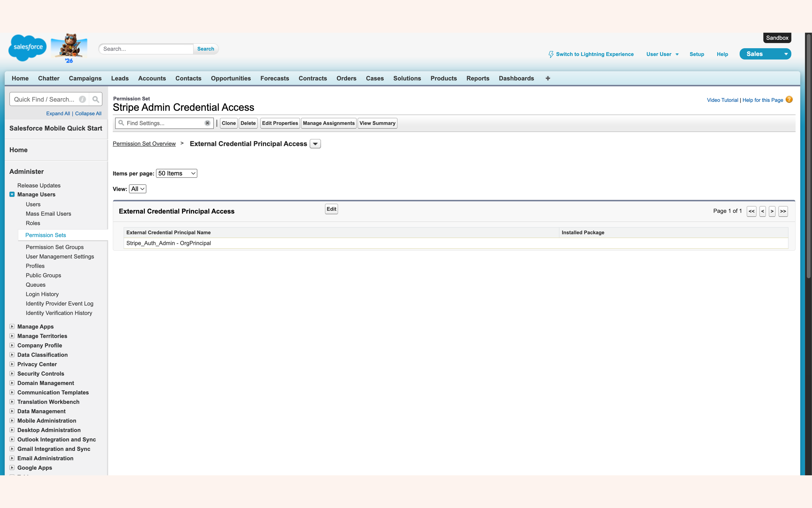Expand the Security Controls node
812x508 pixels.
(12, 373)
